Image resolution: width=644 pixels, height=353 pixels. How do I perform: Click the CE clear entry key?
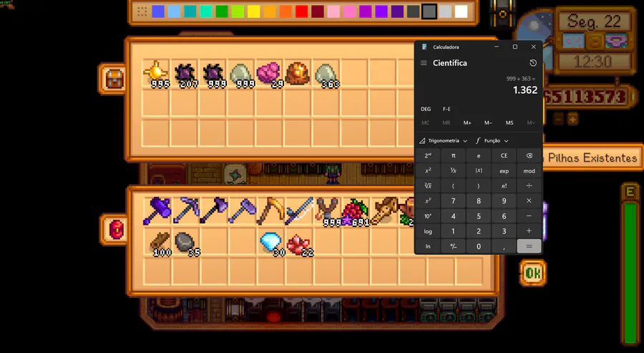[x=504, y=156]
